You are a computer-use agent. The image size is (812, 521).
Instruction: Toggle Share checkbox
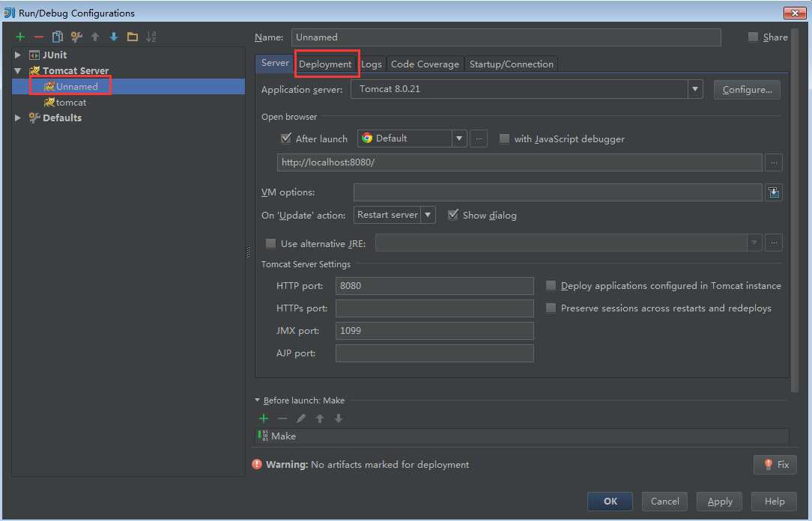(x=753, y=37)
